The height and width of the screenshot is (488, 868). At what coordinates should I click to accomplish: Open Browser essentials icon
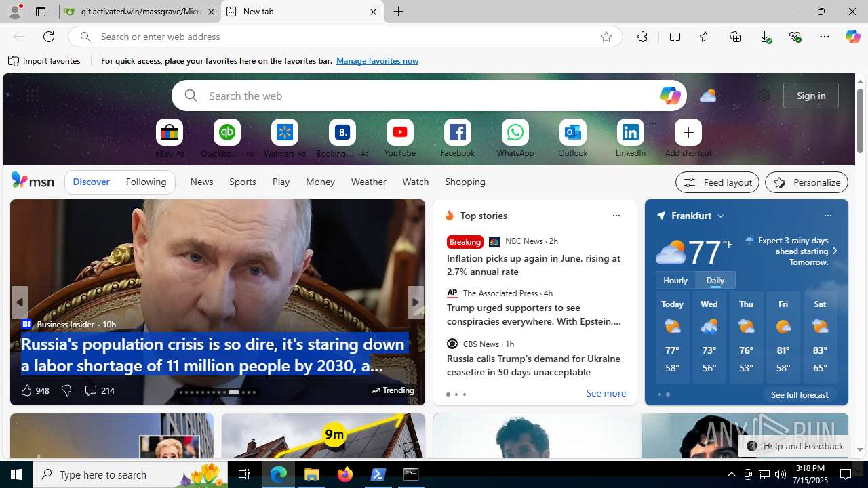(x=795, y=37)
